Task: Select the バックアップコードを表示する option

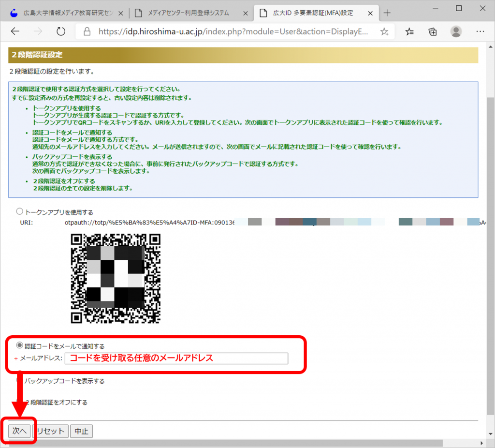Action: (x=64, y=381)
